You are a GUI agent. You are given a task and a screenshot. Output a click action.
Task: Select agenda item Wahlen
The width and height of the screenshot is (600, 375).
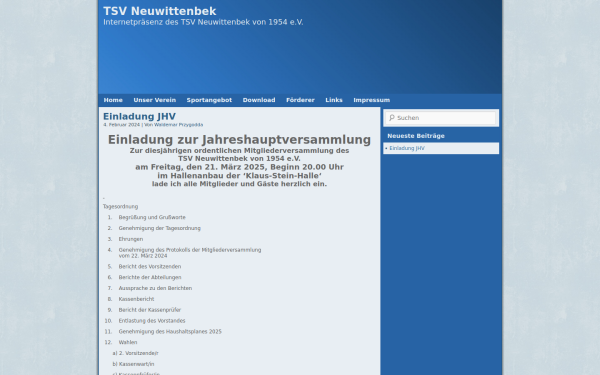[x=128, y=342]
